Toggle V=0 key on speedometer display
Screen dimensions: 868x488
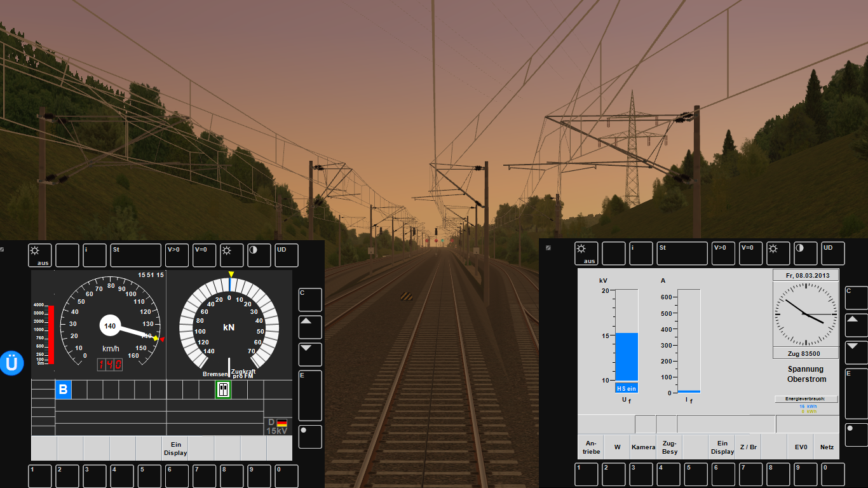205,255
